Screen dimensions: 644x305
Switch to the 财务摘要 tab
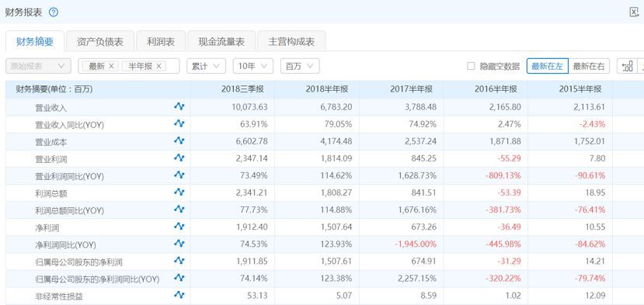(35, 41)
